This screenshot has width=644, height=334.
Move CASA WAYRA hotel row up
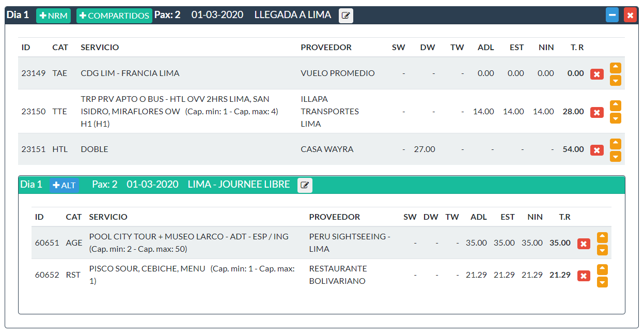(615, 144)
